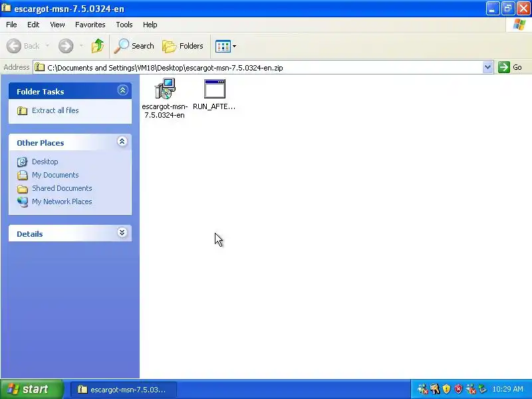
Task: Click the Go button
Action: [x=510, y=67]
